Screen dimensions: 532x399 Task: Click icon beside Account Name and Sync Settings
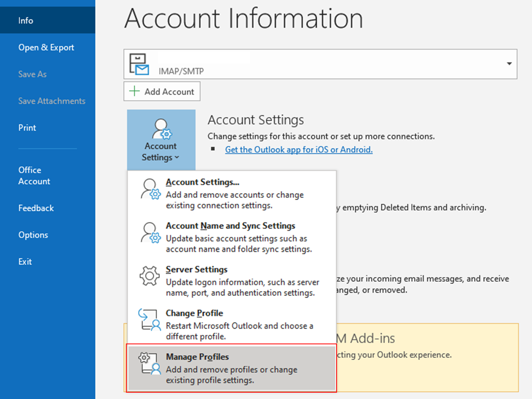pos(150,233)
